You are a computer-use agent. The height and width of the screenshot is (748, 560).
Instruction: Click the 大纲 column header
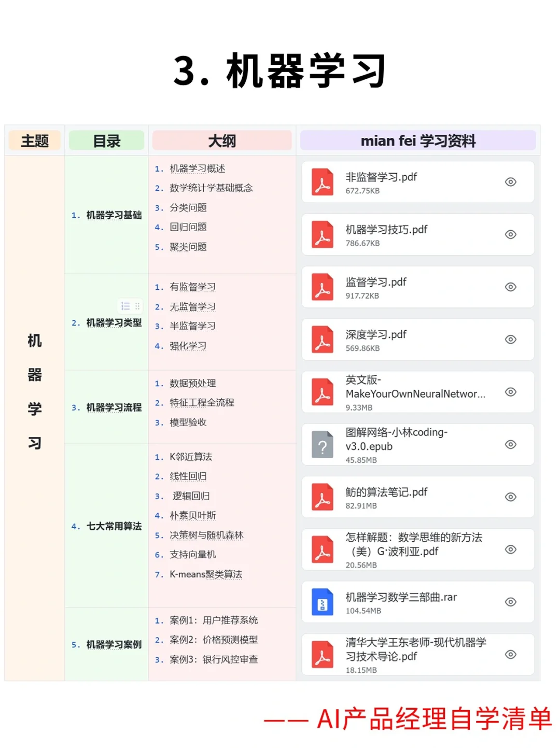point(222,140)
